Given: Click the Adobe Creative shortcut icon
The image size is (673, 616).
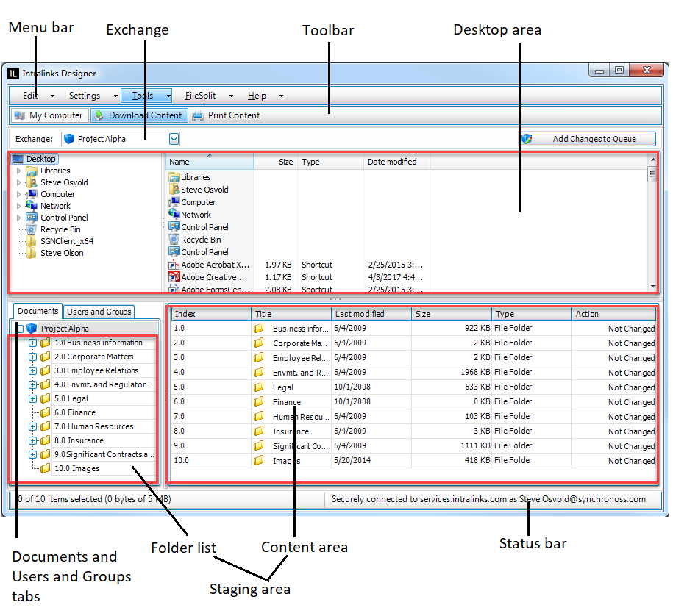Looking at the screenshot, I should click(x=174, y=276).
